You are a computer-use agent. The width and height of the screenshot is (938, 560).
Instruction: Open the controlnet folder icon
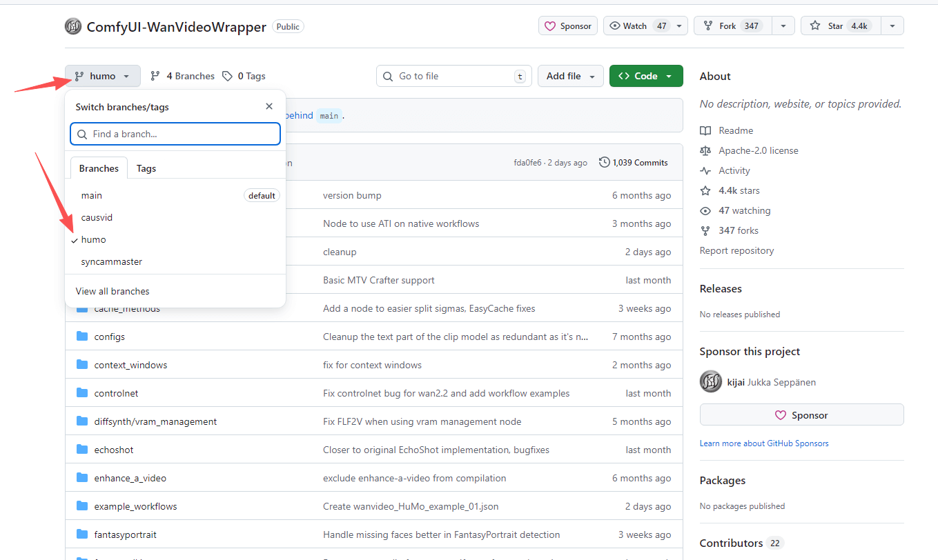[x=82, y=393]
